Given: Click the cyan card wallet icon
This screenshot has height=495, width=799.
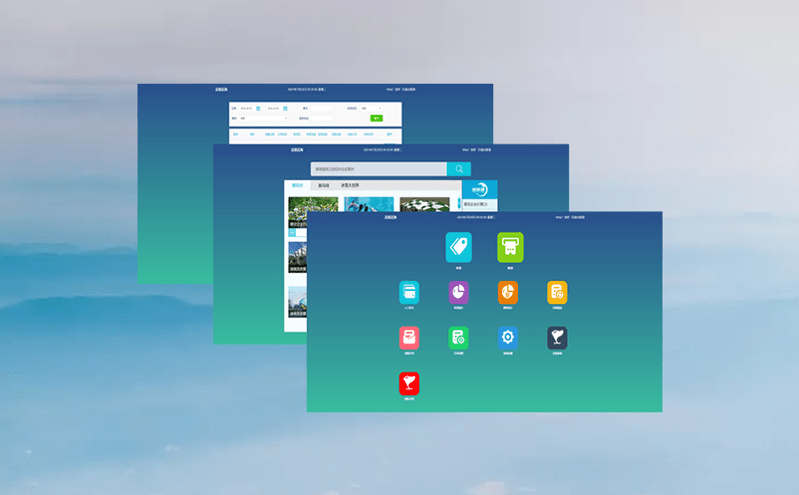Looking at the screenshot, I should coord(409,292).
